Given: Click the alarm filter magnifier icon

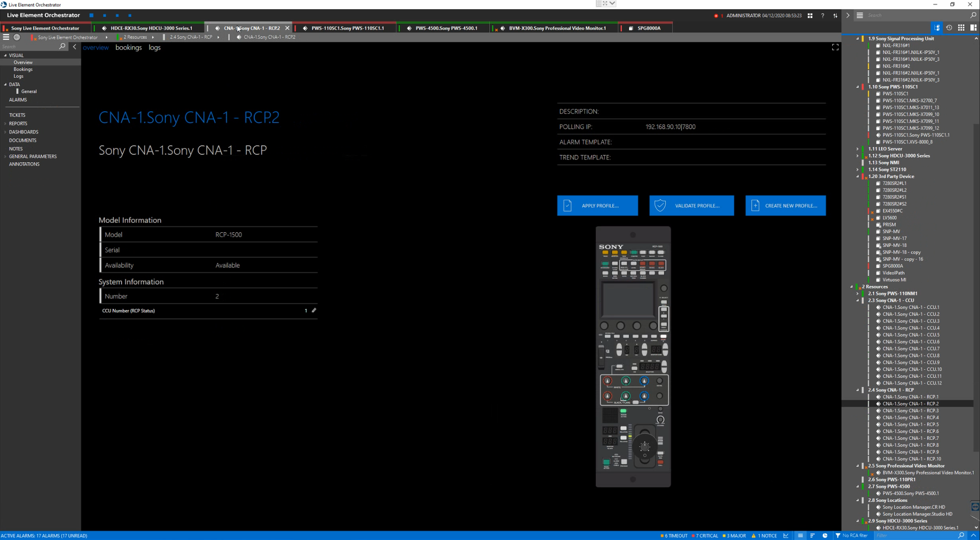Looking at the screenshot, I should tap(961, 535).
